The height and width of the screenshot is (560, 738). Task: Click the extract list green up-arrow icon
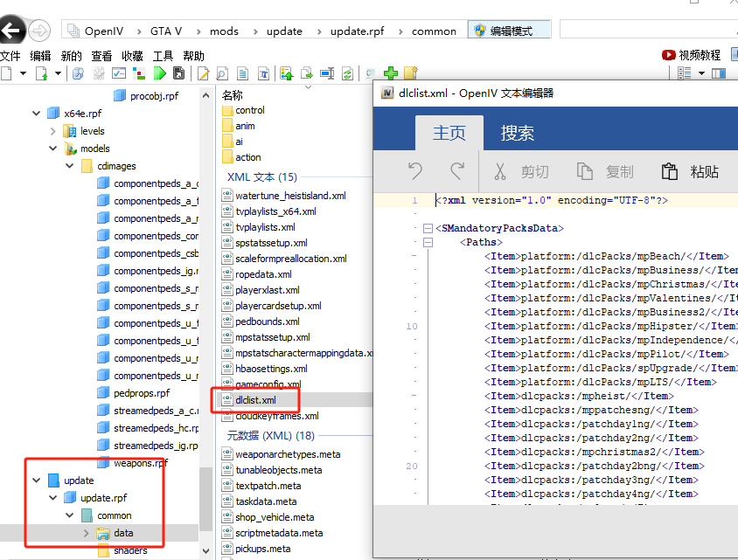coord(287,73)
